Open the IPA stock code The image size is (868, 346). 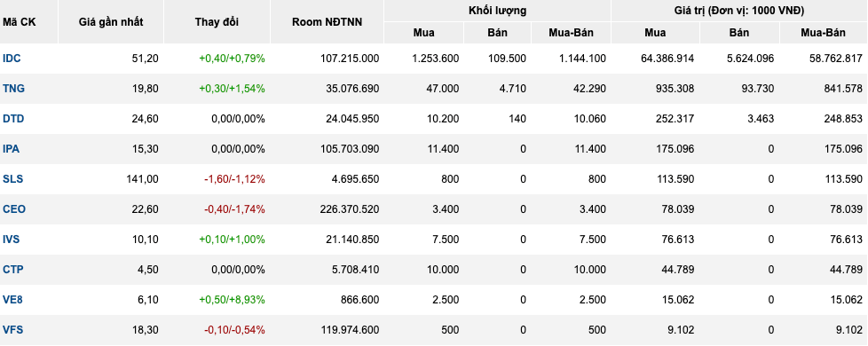click(x=11, y=149)
